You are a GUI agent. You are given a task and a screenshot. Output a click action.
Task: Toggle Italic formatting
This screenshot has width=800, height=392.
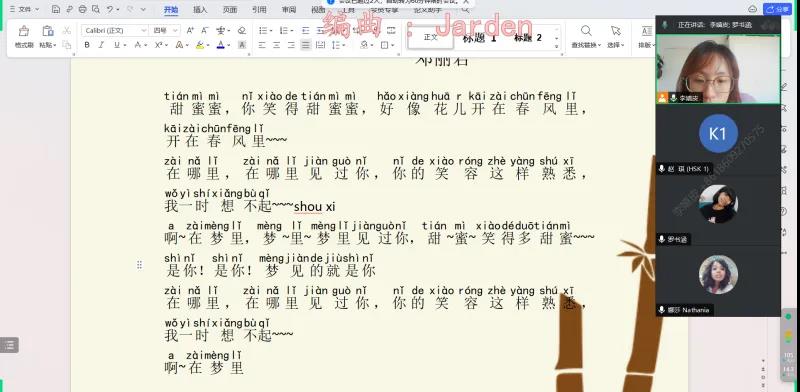point(101,45)
